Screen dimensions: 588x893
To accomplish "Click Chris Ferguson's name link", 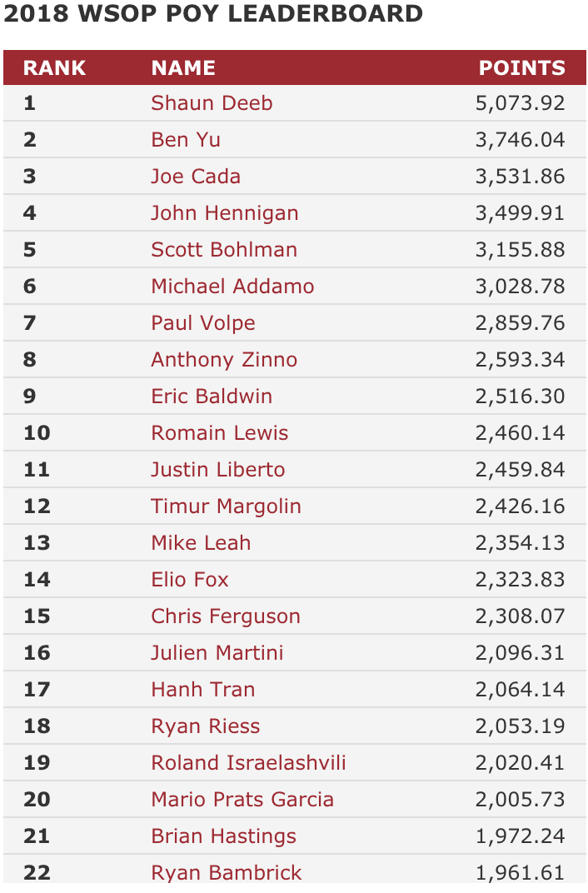I will coord(226,616).
